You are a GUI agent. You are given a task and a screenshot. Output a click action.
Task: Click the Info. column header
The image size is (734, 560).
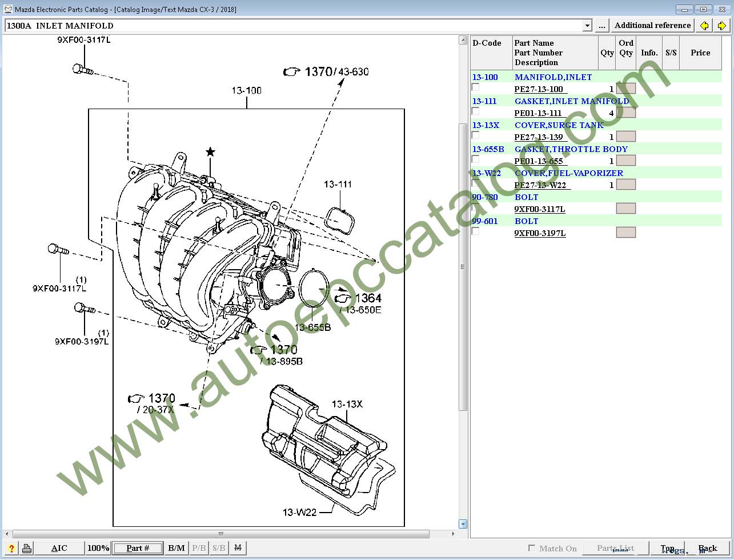(x=649, y=53)
